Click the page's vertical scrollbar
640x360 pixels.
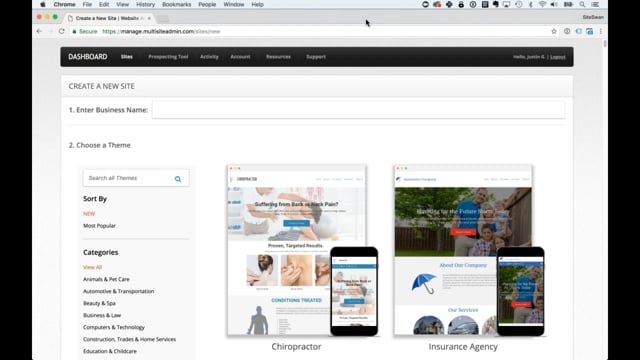[x=604, y=44]
